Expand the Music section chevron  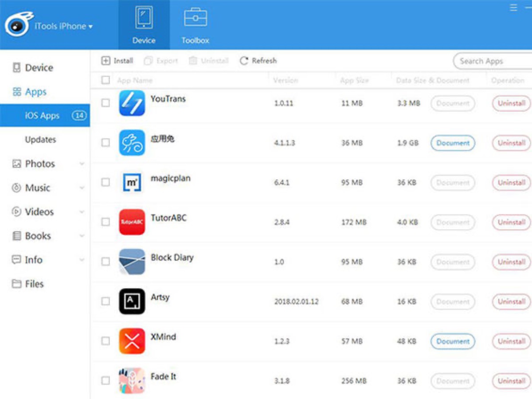[x=82, y=188]
